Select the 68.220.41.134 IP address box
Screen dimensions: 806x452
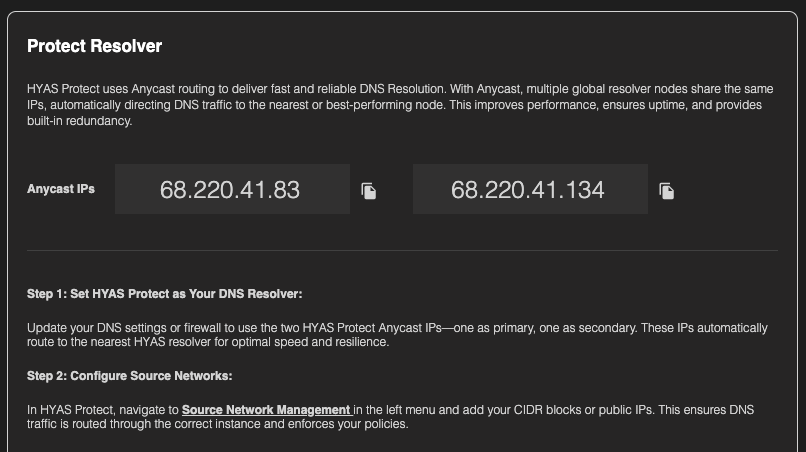click(x=529, y=189)
